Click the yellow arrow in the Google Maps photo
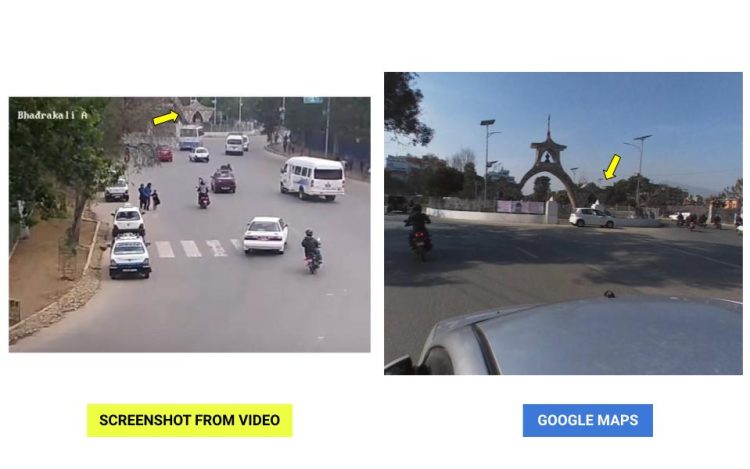This screenshot has width=750, height=469. click(612, 167)
